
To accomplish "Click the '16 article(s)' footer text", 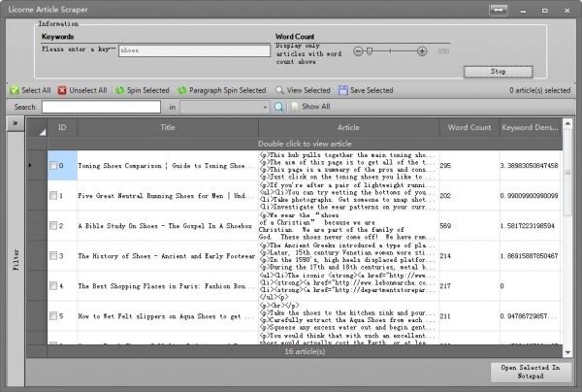I will coord(305,351).
